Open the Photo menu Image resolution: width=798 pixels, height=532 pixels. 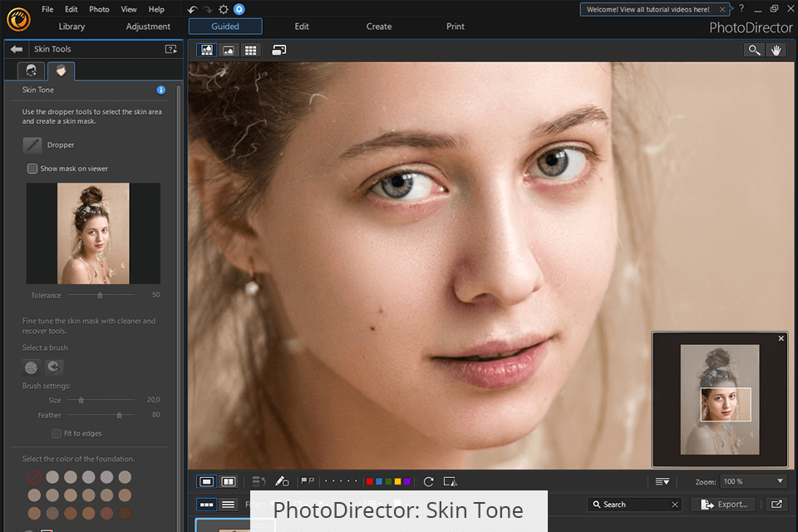click(x=99, y=9)
